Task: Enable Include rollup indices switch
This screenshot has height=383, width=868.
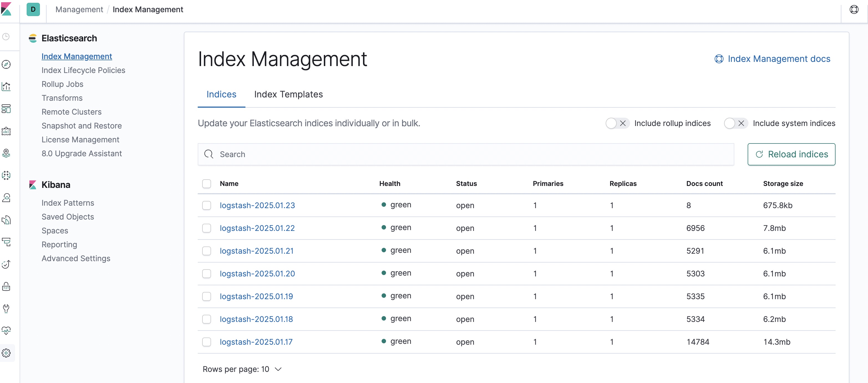Action: [x=617, y=124]
